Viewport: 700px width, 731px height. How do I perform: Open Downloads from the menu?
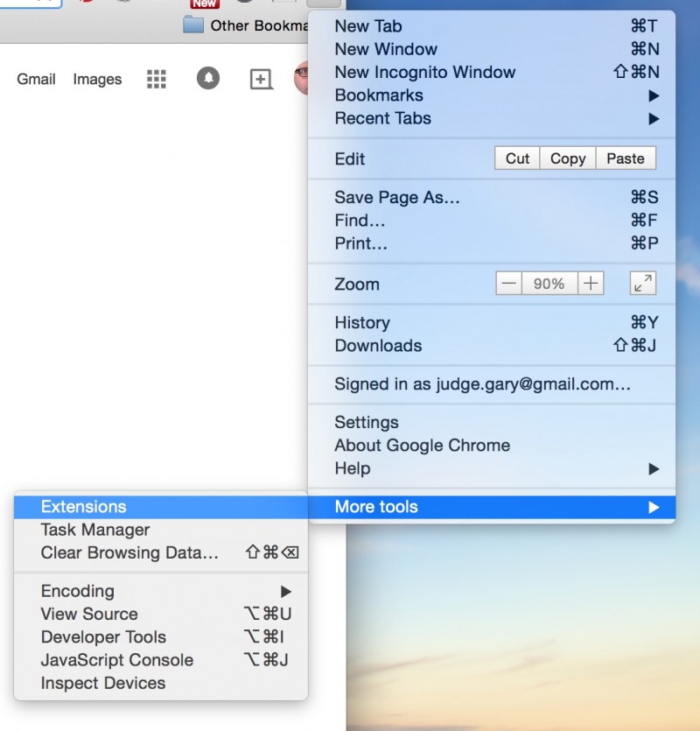coord(492,346)
